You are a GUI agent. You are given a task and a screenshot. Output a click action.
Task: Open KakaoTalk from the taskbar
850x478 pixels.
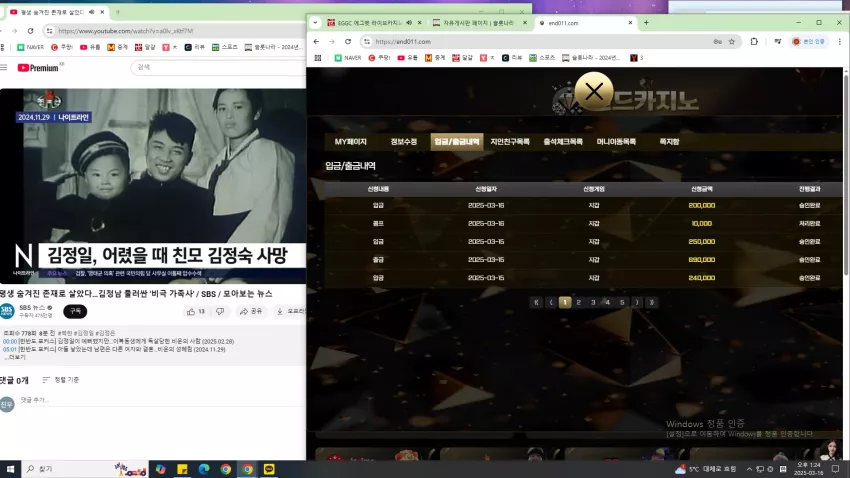(269, 469)
